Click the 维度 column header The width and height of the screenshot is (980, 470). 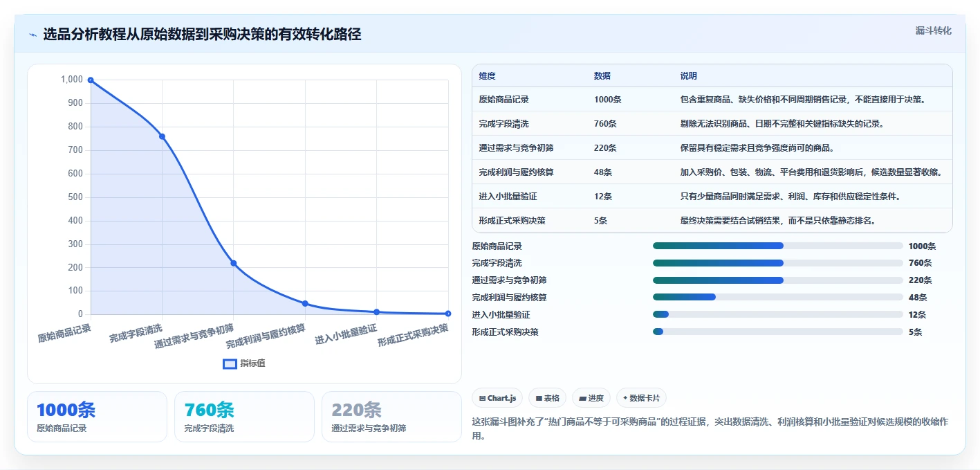click(x=487, y=76)
